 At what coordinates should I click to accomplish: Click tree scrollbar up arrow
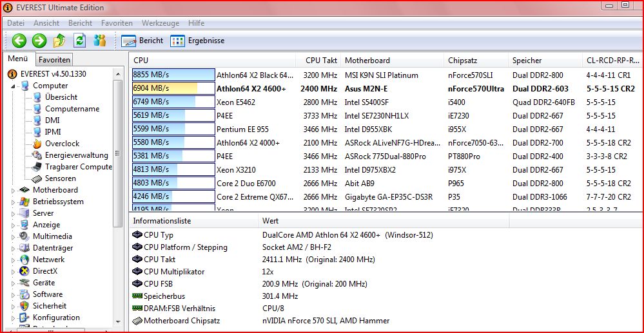click(117, 74)
